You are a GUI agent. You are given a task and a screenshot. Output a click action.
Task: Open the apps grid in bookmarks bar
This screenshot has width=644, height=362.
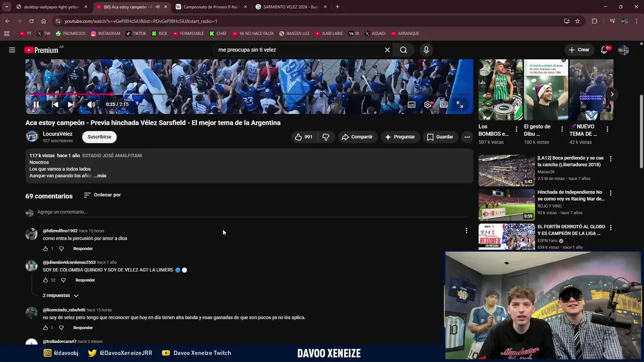(7, 34)
